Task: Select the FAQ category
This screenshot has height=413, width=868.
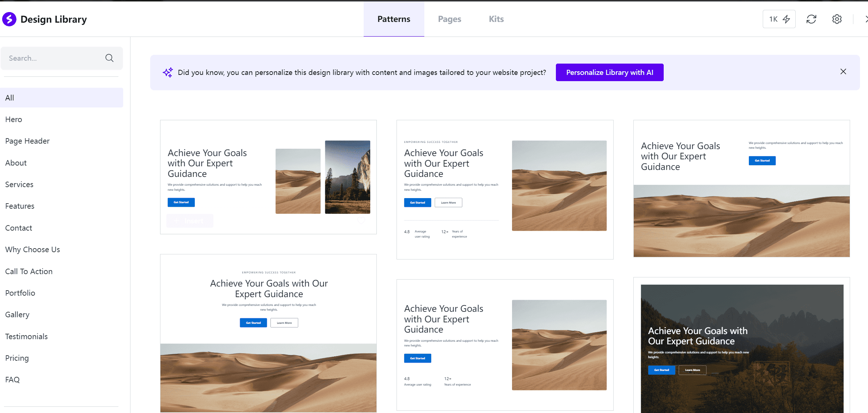Action: (x=61, y=380)
